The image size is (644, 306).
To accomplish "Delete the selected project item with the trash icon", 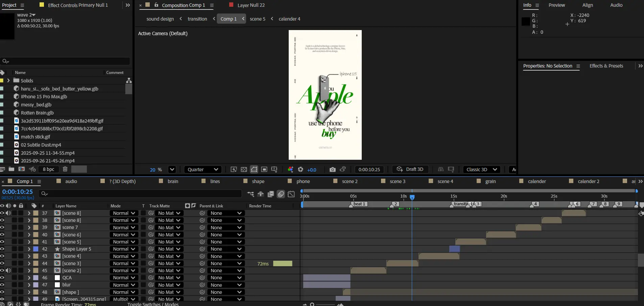I will pos(65,169).
